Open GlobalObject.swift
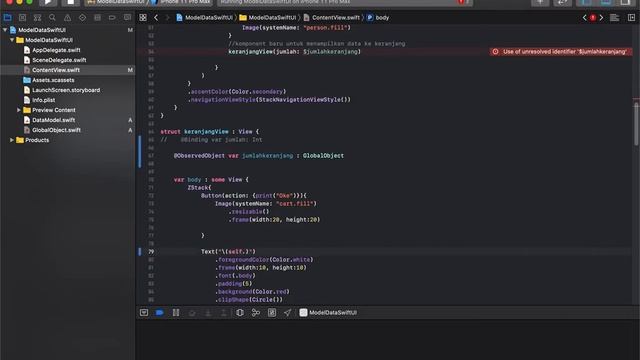Screen dimensions: 640x360 pos(56,130)
